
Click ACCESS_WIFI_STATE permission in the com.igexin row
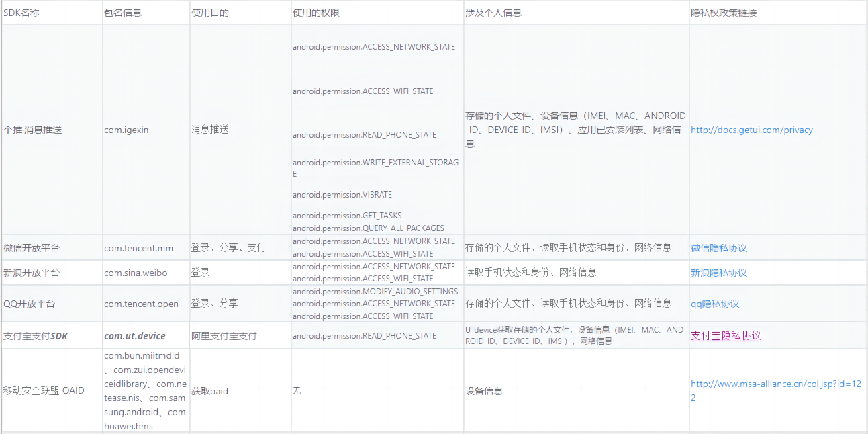point(363,91)
